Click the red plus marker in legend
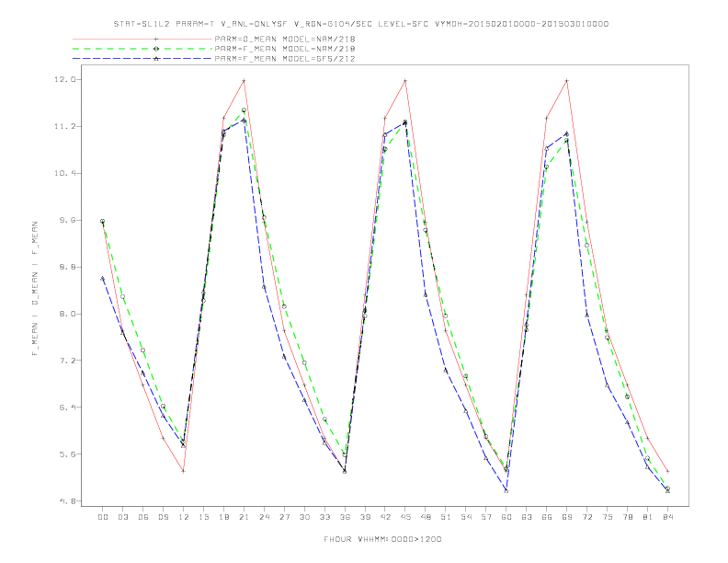Viewport: 728px width, 563px height. pyautogui.click(x=156, y=39)
